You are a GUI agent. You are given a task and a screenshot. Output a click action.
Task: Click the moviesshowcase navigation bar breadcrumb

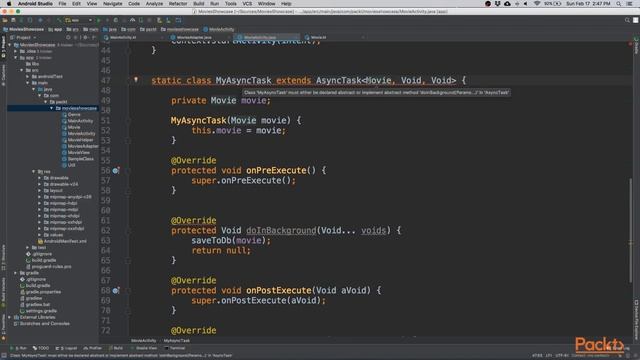[x=180, y=29]
